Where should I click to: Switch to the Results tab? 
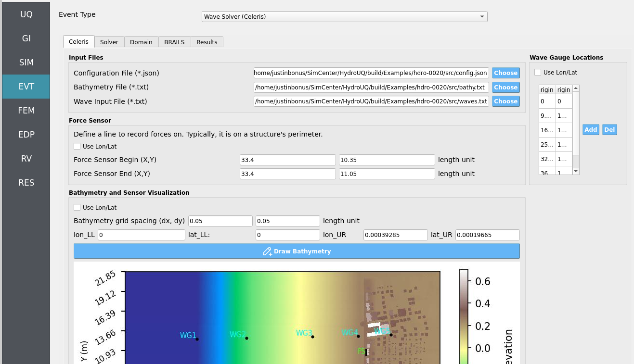(x=207, y=42)
